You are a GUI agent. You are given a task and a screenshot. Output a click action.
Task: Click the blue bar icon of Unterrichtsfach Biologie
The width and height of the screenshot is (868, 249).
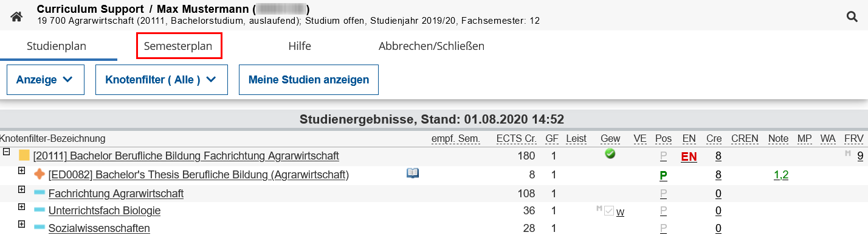[x=40, y=210]
